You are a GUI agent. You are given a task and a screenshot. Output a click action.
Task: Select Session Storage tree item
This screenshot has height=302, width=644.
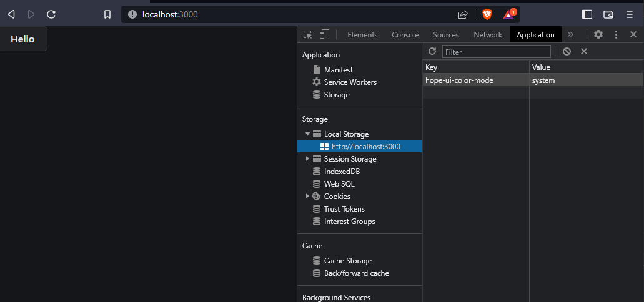[x=350, y=158]
